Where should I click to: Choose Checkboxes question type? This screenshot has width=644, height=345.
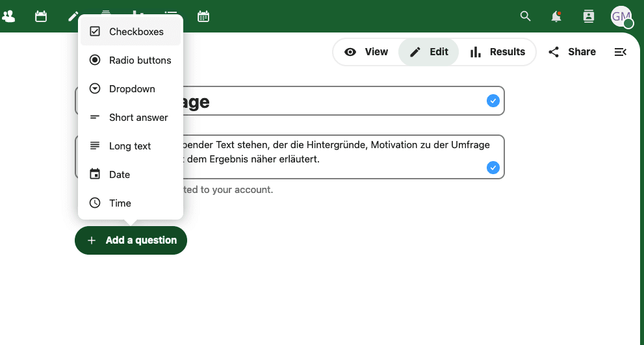tap(131, 31)
